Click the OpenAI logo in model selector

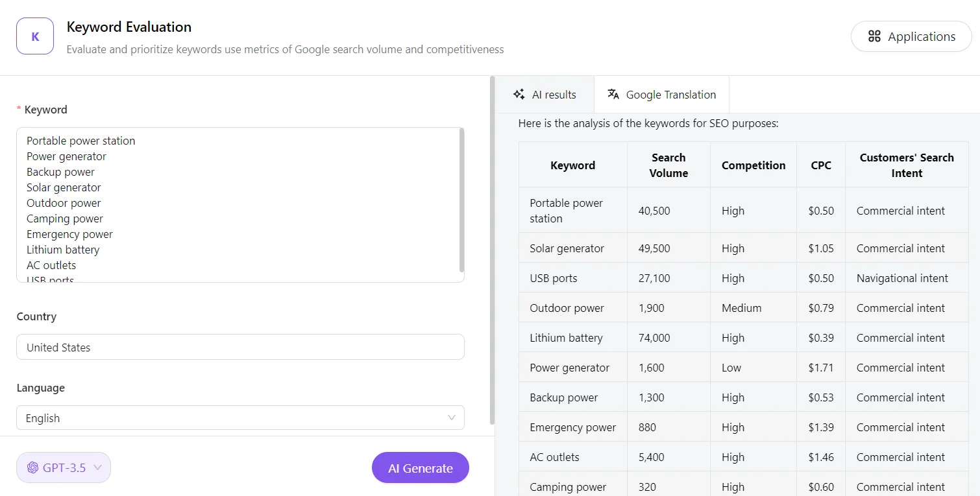pyautogui.click(x=32, y=467)
